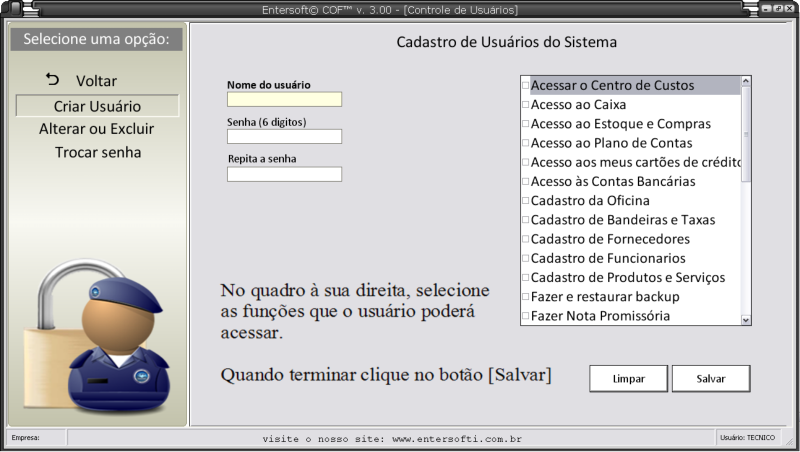Tick the Fazer e restaurar backup checkbox
This screenshot has height=452, width=800.
(526, 296)
